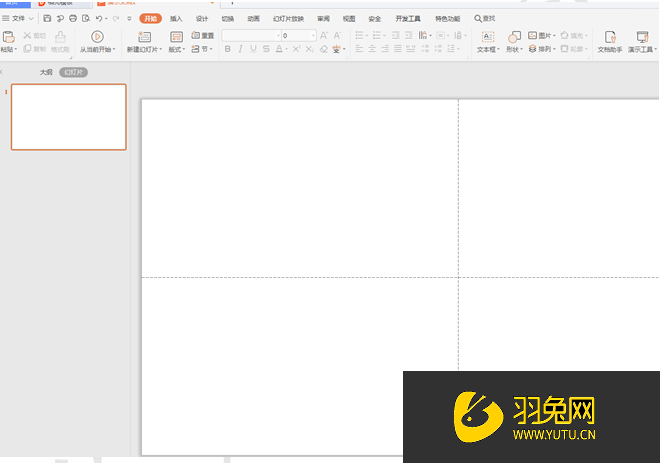Click the New Slide (新建幻灯片) icon
Screen dimensions: 660x463
click(144, 37)
